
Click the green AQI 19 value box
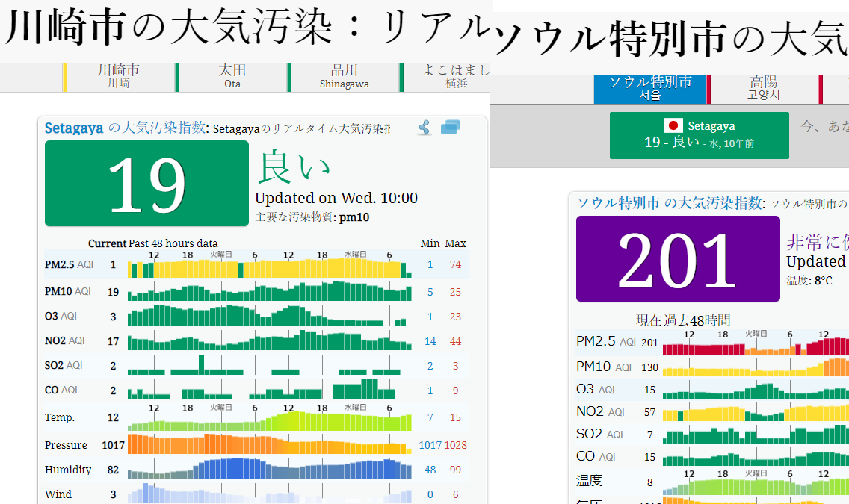[146, 184]
